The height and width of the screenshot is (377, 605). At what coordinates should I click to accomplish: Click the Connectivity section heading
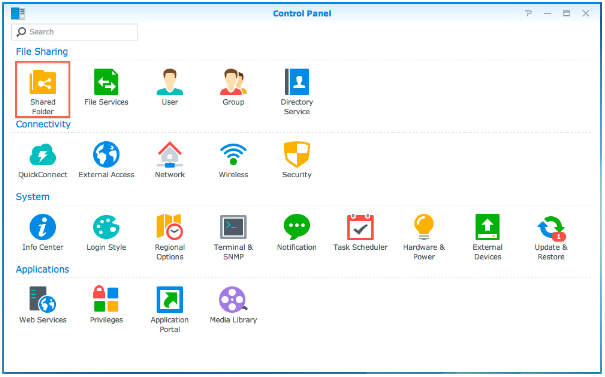pyautogui.click(x=43, y=124)
